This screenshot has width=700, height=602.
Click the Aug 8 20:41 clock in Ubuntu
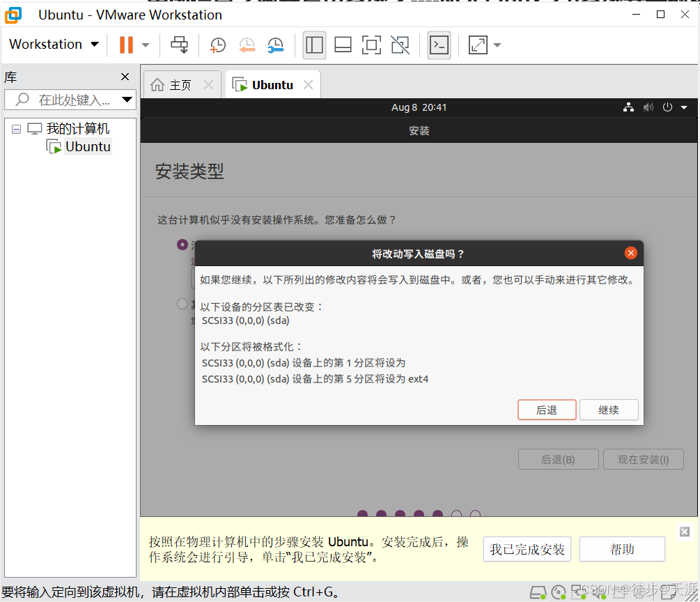[x=419, y=107]
